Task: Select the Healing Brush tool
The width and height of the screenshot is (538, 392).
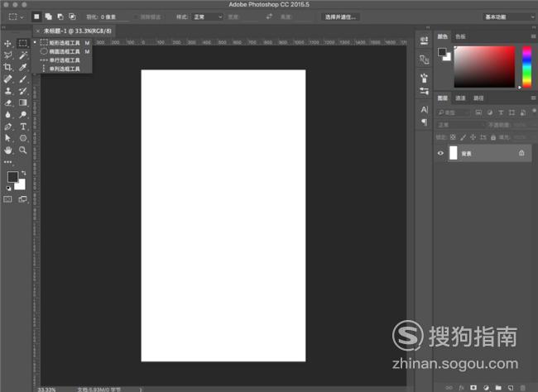Action: 7,79
